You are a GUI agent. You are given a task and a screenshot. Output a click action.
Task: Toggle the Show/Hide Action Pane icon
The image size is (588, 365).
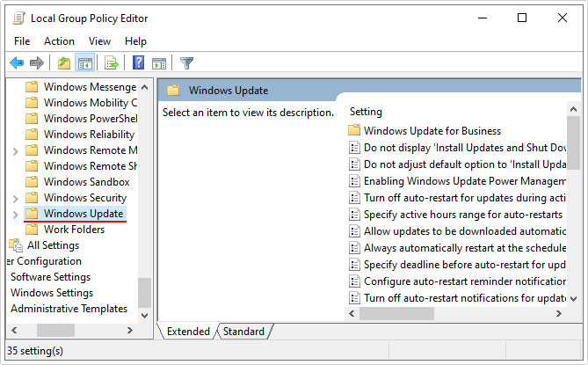[159, 63]
